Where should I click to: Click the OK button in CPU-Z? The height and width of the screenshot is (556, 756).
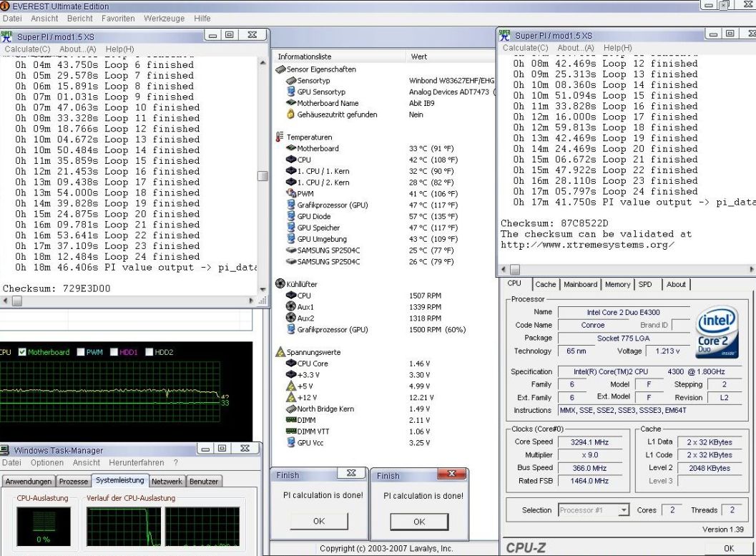(728, 547)
